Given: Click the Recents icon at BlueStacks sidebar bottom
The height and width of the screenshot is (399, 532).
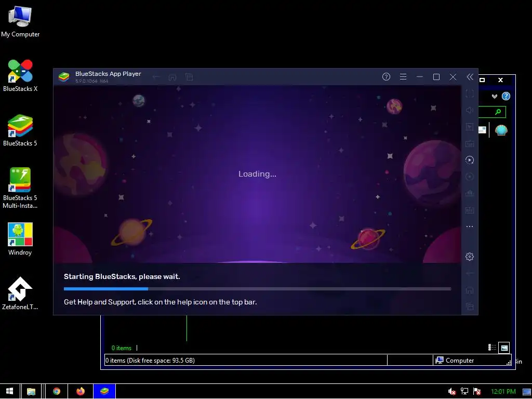Looking at the screenshot, I should tap(470, 307).
